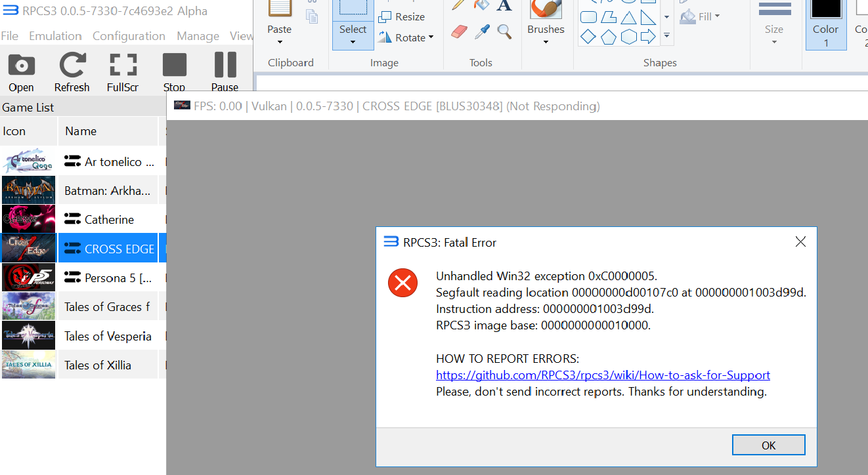
Task: Open the How-to-ask-for-Support link
Action: tap(603, 375)
